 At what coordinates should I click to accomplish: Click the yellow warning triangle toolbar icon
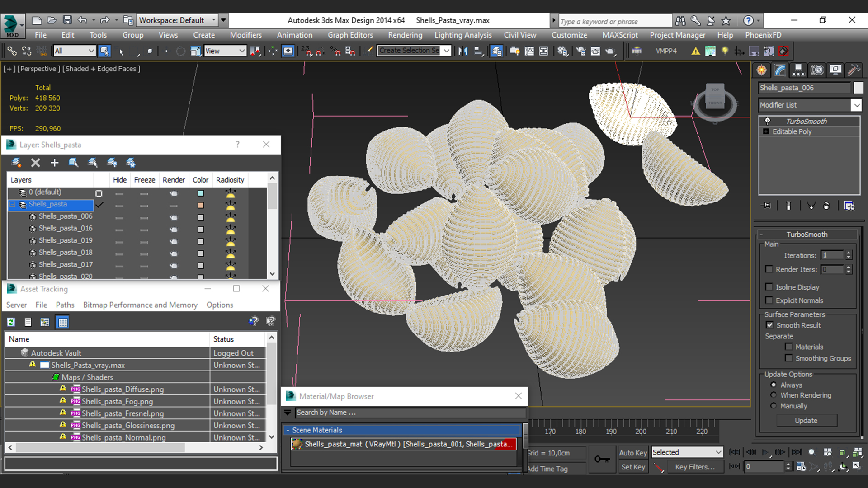pos(696,51)
